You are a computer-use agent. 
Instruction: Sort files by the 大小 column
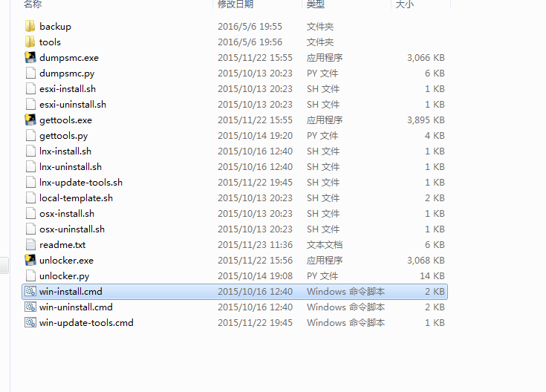click(x=405, y=4)
